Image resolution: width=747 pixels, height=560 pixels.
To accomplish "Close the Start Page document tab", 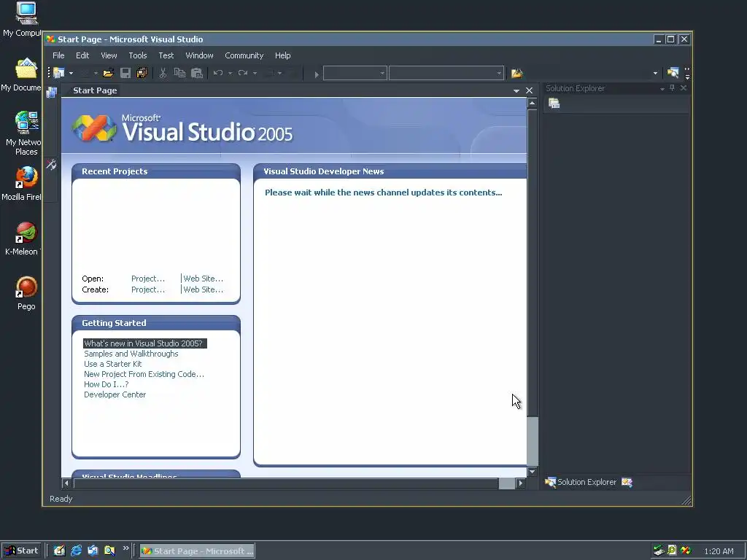I will (x=530, y=90).
